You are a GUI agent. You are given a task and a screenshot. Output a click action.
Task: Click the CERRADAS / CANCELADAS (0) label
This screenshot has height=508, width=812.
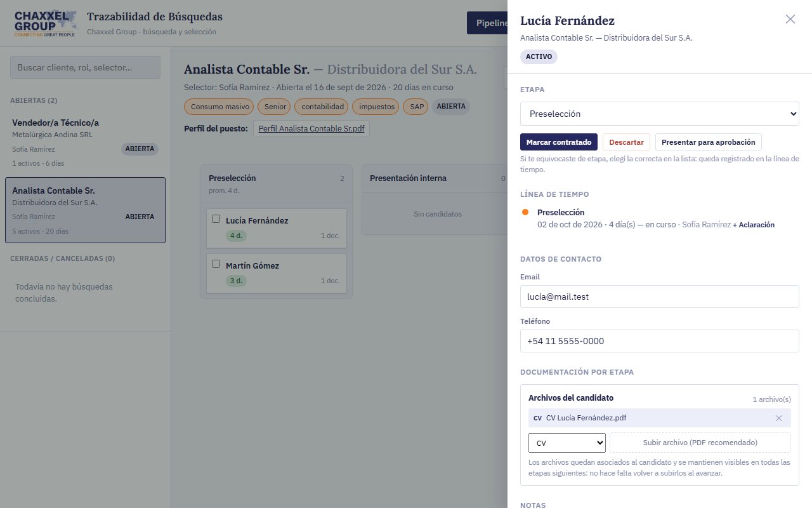(x=63, y=258)
